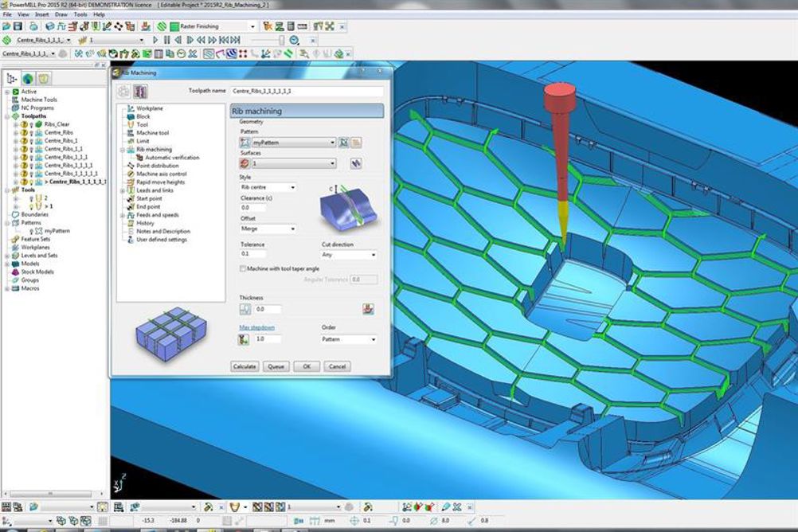Screen dimensions: 798x532
Task: Open the Help menu
Action: click(99, 15)
